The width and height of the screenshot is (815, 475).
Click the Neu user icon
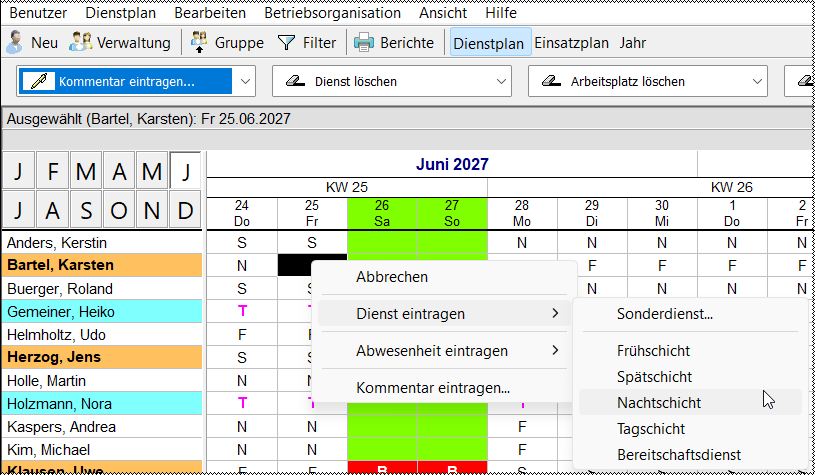[x=15, y=43]
